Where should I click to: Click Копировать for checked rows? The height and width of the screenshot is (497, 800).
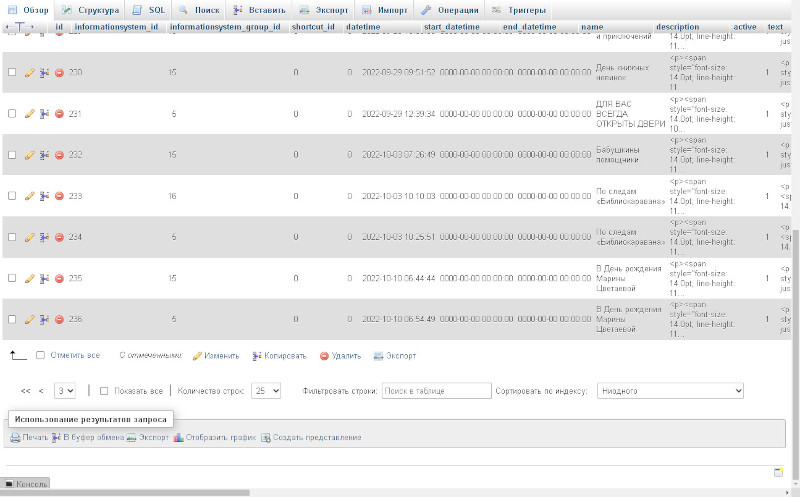280,356
